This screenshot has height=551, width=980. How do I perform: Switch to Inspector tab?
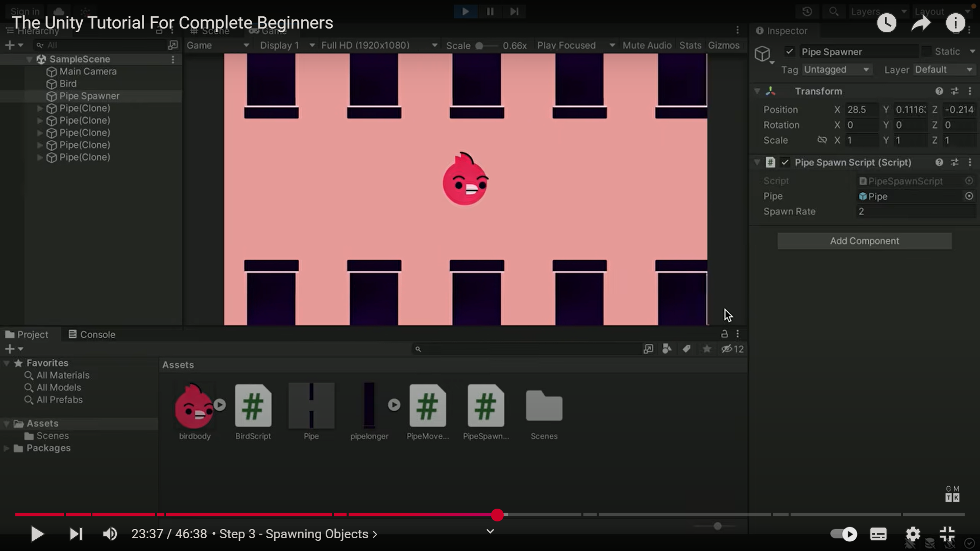pyautogui.click(x=781, y=31)
